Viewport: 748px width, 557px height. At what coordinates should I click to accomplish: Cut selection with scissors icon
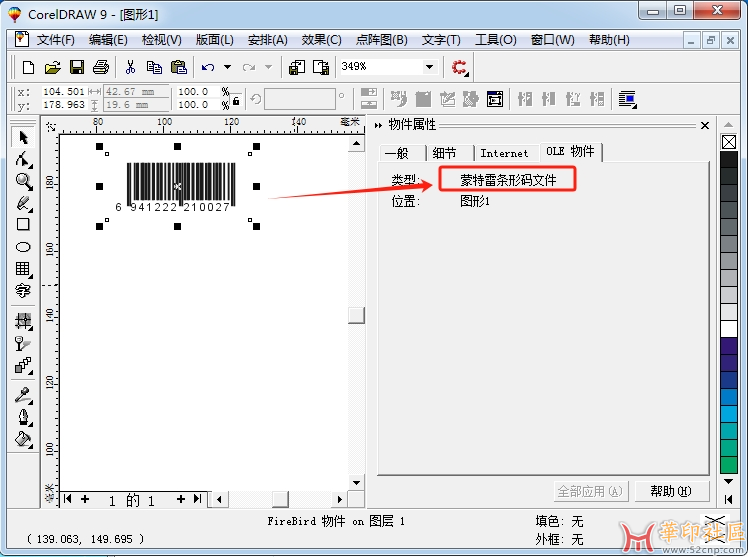click(x=130, y=67)
